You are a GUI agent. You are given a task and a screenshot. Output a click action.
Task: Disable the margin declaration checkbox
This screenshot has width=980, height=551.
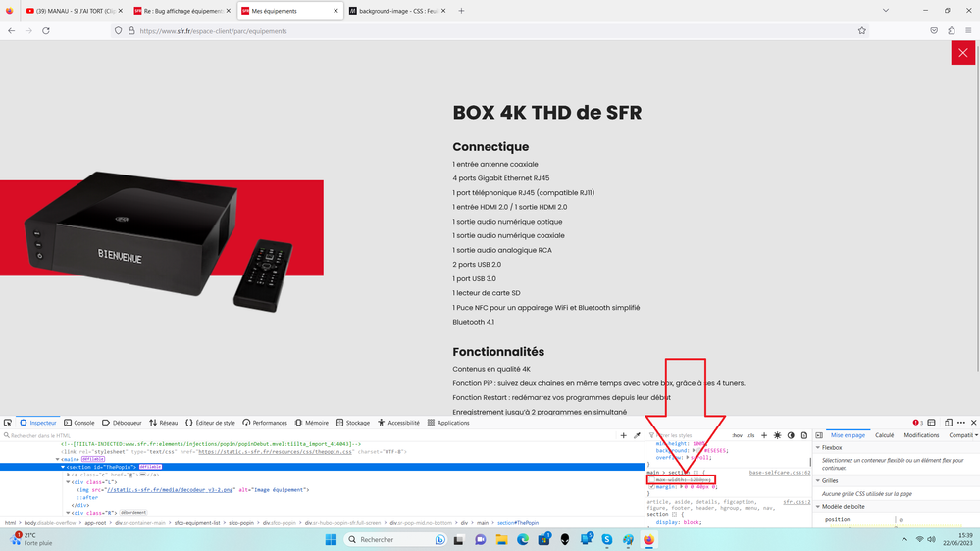pos(651,486)
